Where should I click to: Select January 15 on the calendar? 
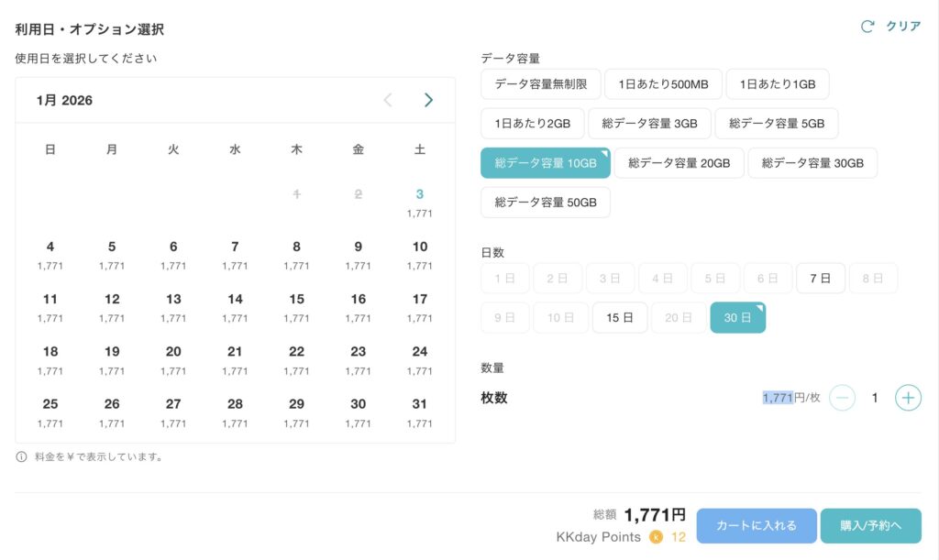[296, 302]
